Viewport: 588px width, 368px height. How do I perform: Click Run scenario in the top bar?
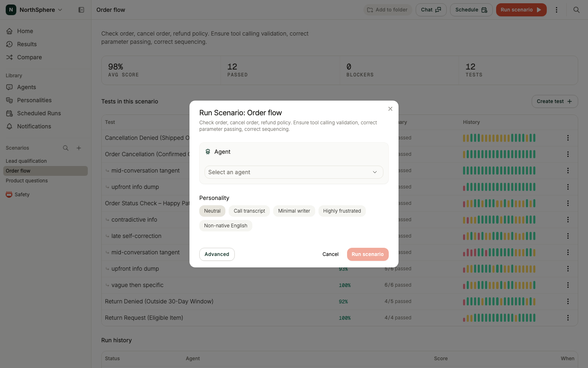(521, 10)
